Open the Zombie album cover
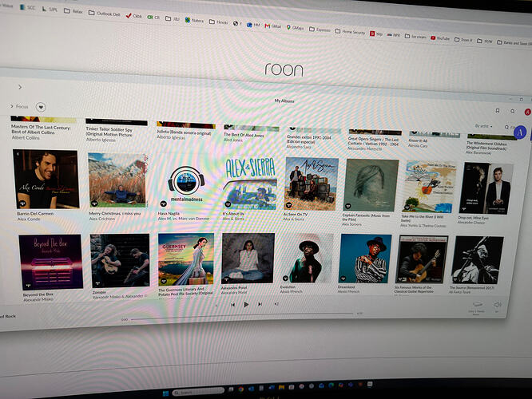The image size is (532, 399). 120,260
